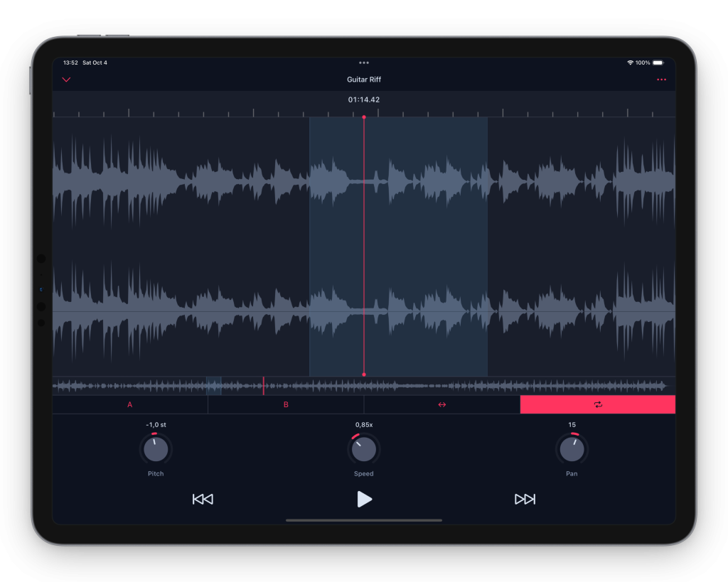
Task: Disable the highlighted loop repeat toggle
Action: pyautogui.click(x=597, y=404)
